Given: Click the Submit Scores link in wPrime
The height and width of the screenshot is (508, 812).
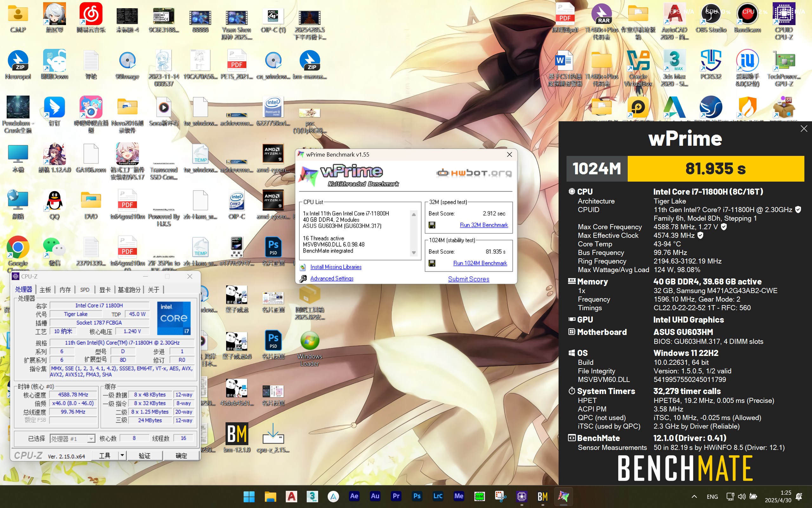Looking at the screenshot, I should pos(468,279).
